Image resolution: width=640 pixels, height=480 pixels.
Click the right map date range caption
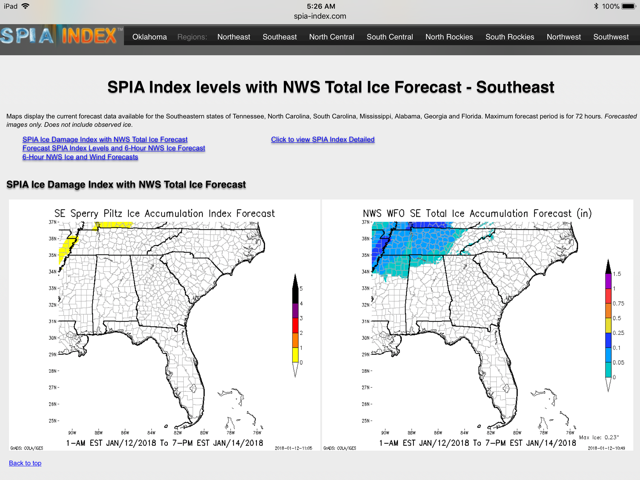pyautogui.click(x=478, y=443)
